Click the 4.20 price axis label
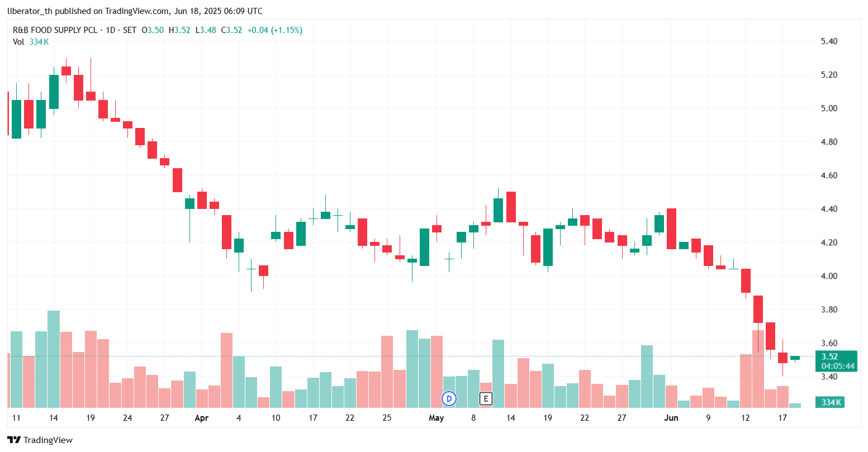The height and width of the screenshot is (452, 868). pos(829,242)
